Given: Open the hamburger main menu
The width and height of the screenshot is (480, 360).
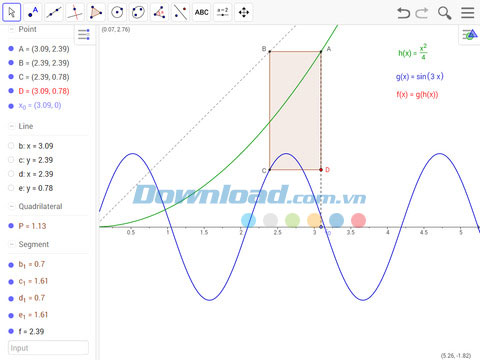Looking at the screenshot, I should coord(468,13).
